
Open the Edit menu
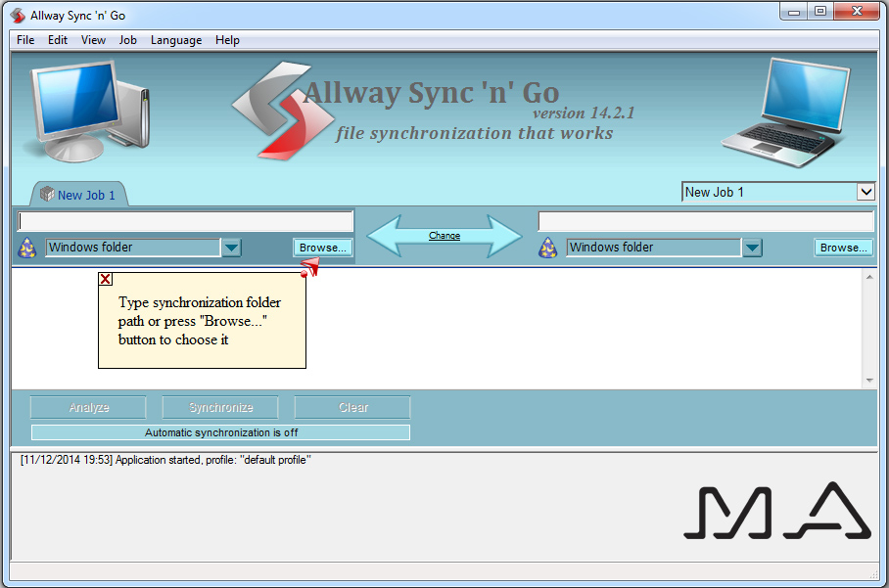pyautogui.click(x=57, y=40)
